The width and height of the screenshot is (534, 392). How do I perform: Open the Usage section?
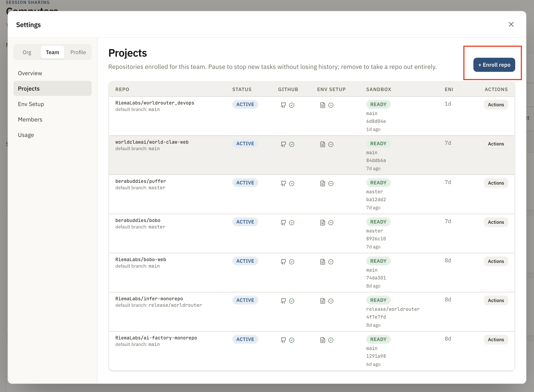pos(52,135)
